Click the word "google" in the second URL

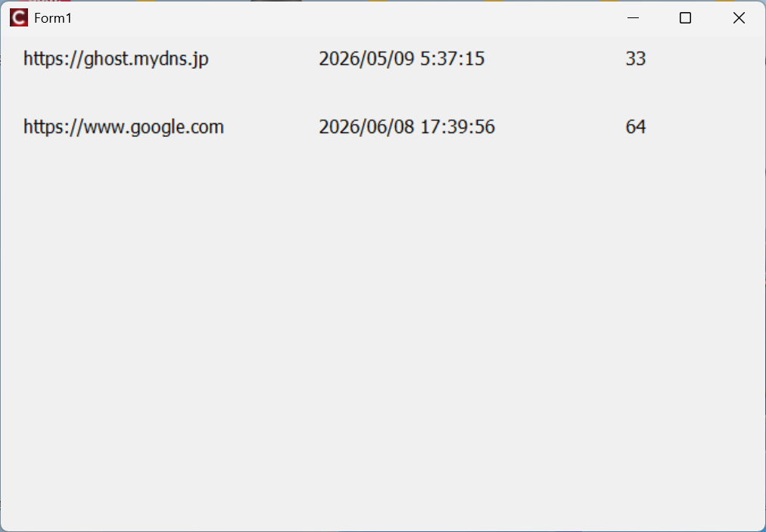pos(156,127)
